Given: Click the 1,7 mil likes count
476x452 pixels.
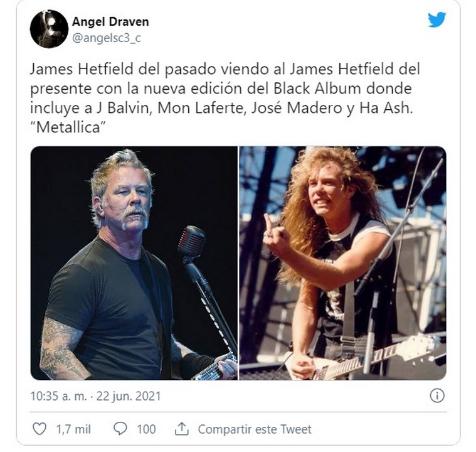Looking at the screenshot, I should pyautogui.click(x=73, y=429).
